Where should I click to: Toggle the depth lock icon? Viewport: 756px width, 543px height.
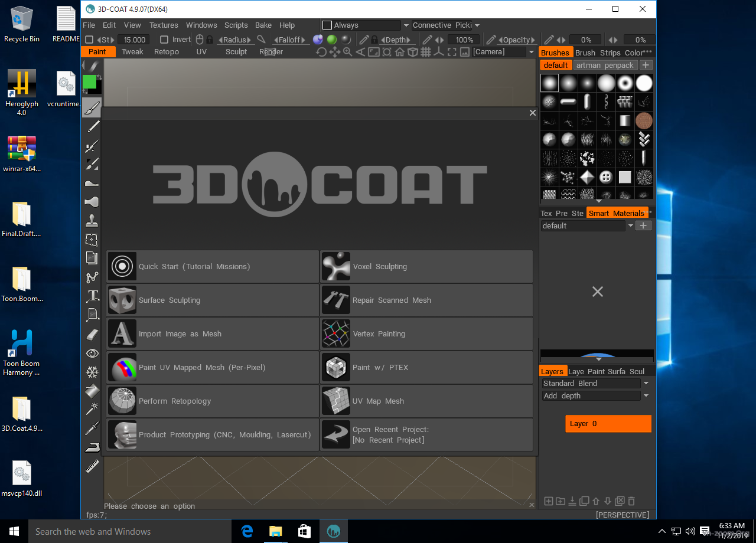[374, 40]
